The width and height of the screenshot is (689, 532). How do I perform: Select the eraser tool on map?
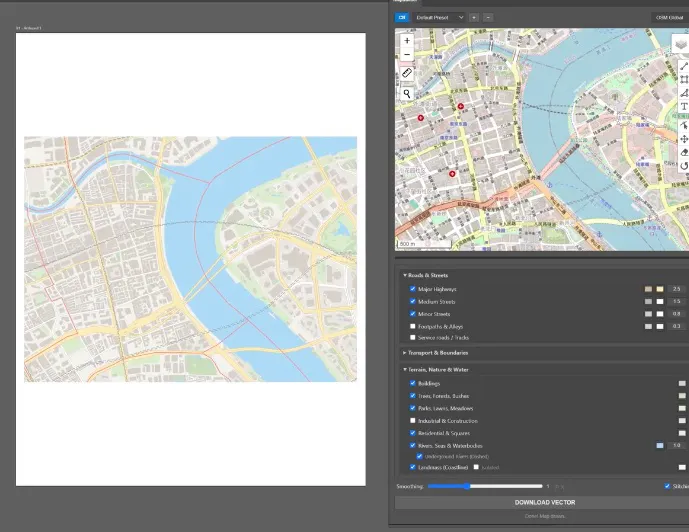(684, 152)
